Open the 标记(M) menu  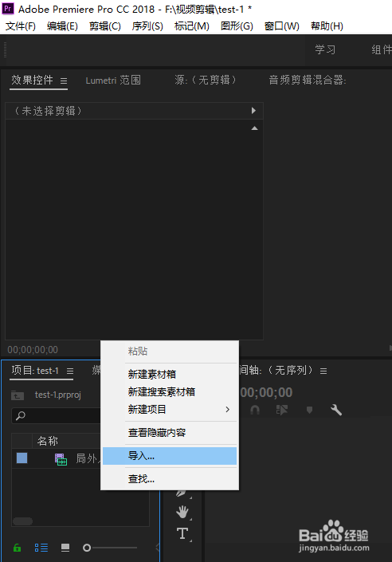pos(192,26)
